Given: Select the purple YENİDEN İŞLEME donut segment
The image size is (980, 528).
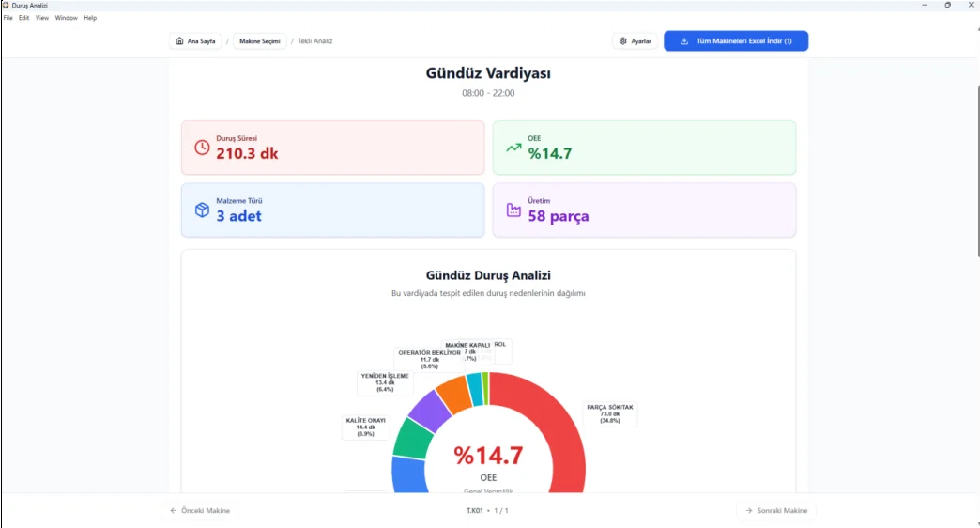Looking at the screenshot, I should point(429,410).
